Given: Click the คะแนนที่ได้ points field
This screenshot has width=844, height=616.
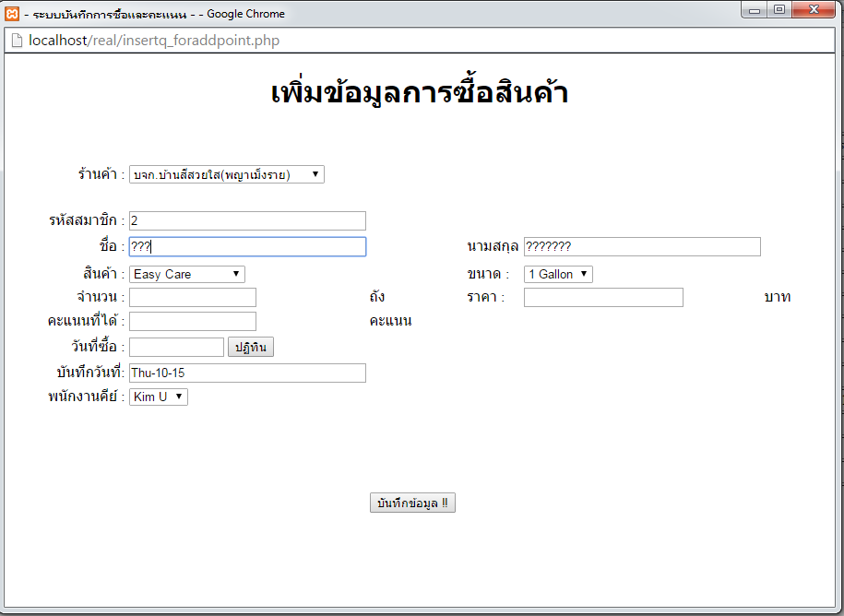Looking at the screenshot, I should click(x=193, y=321).
